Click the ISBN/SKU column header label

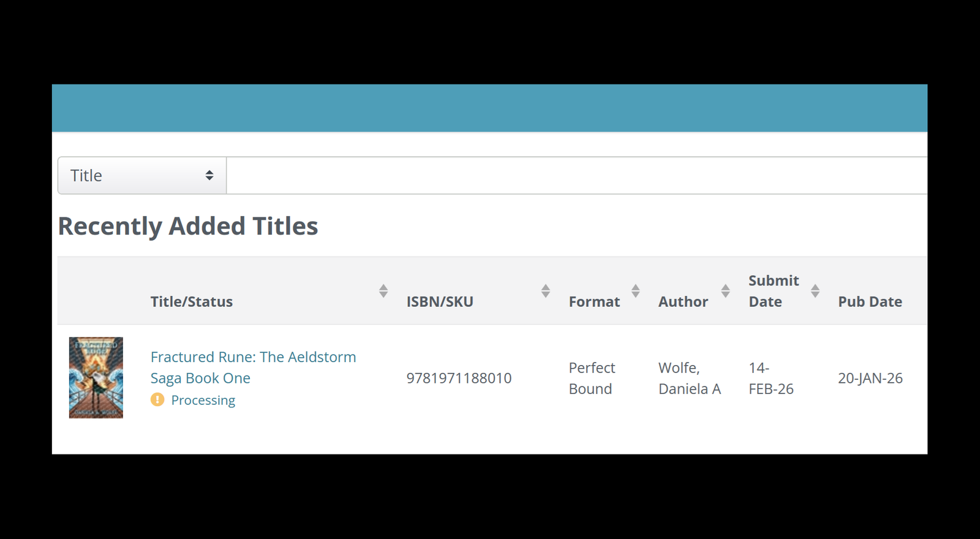[440, 302]
